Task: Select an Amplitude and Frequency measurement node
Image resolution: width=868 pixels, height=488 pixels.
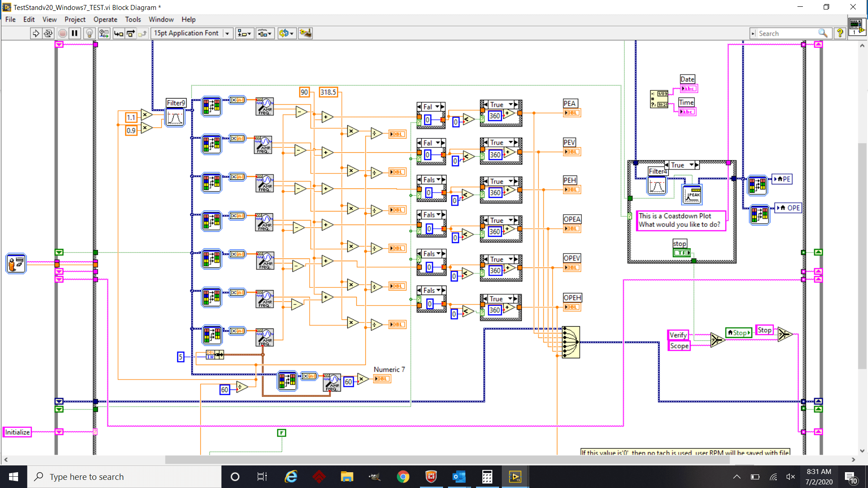Action: pyautogui.click(x=264, y=107)
